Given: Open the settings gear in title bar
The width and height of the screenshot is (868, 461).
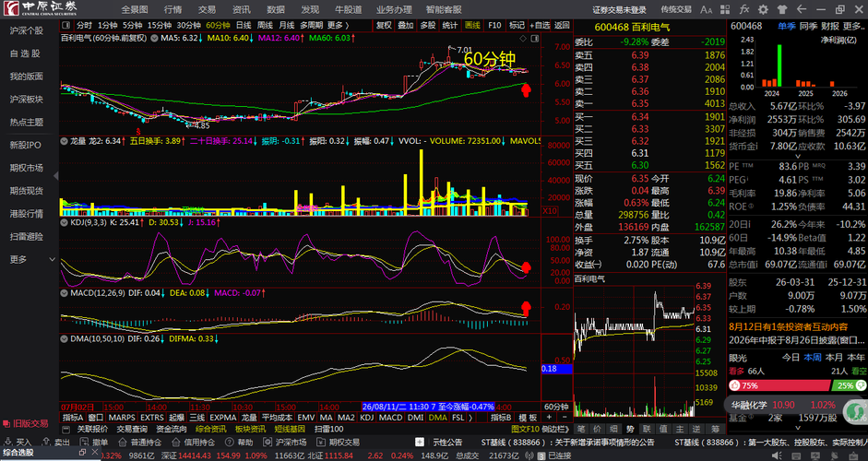Looking at the screenshot, I should pos(764,9).
